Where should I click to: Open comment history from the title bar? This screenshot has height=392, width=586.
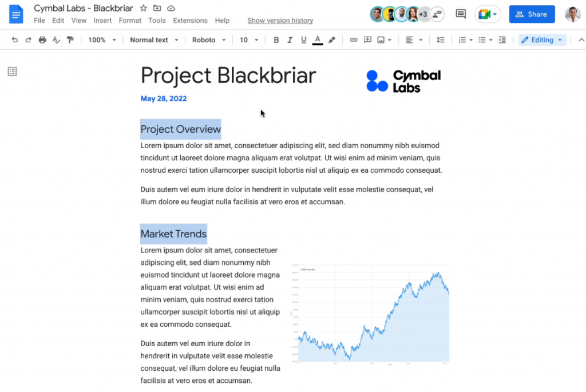point(460,14)
